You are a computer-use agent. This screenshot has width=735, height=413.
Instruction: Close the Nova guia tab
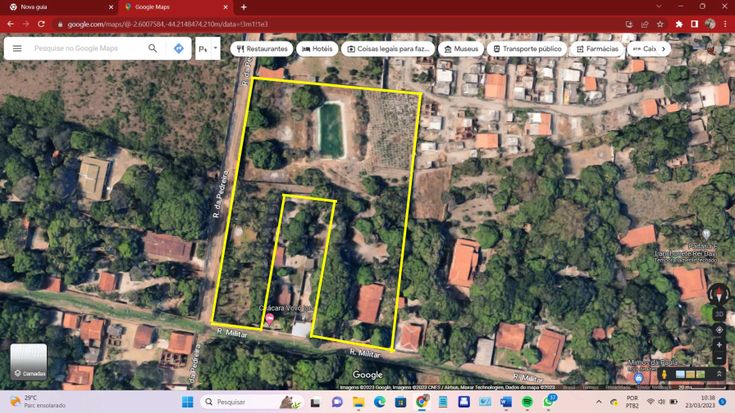[x=111, y=7]
